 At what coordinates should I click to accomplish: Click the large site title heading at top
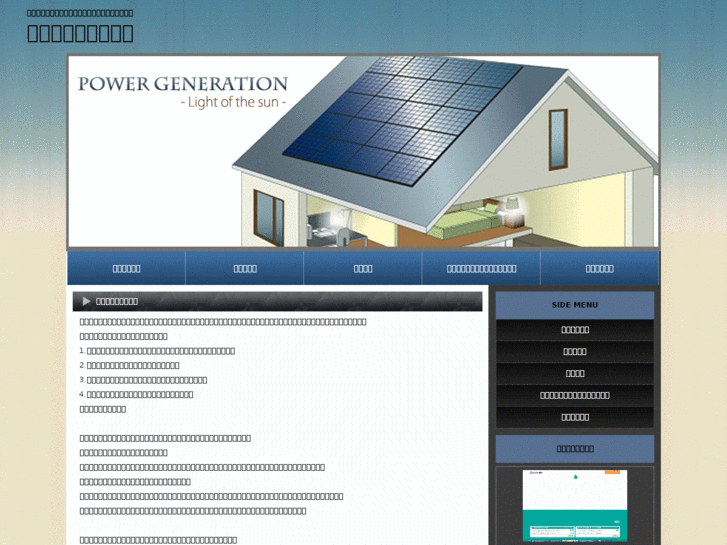pyautogui.click(x=80, y=33)
